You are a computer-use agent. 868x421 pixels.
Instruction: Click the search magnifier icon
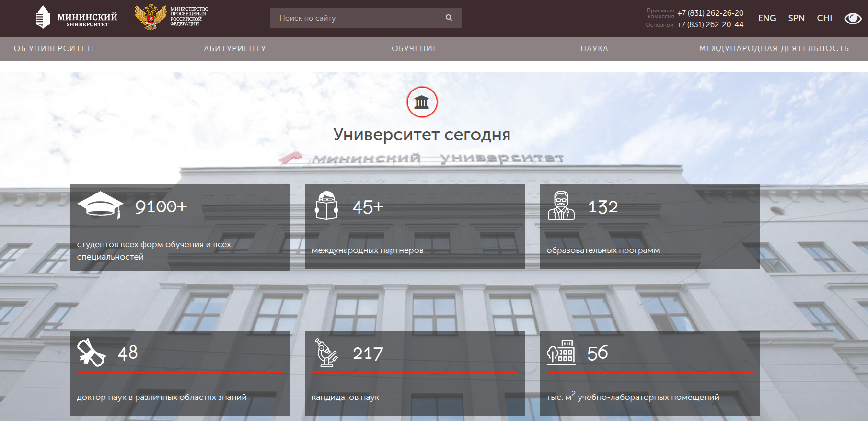click(x=449, y=18)
